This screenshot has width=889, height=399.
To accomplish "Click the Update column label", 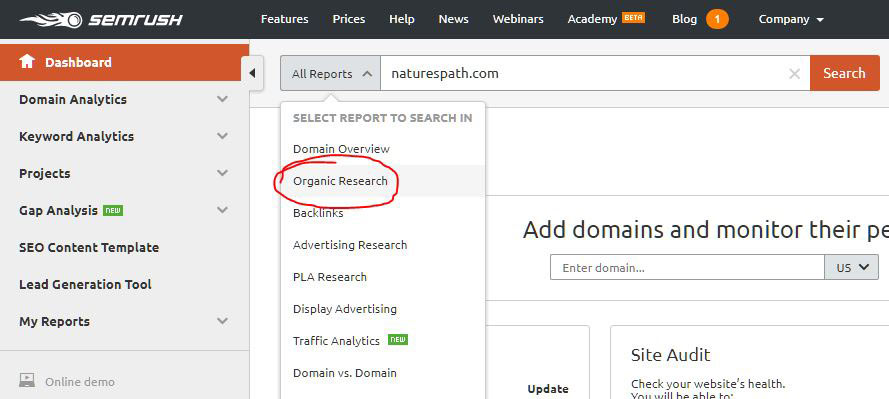I will (548, 389).
